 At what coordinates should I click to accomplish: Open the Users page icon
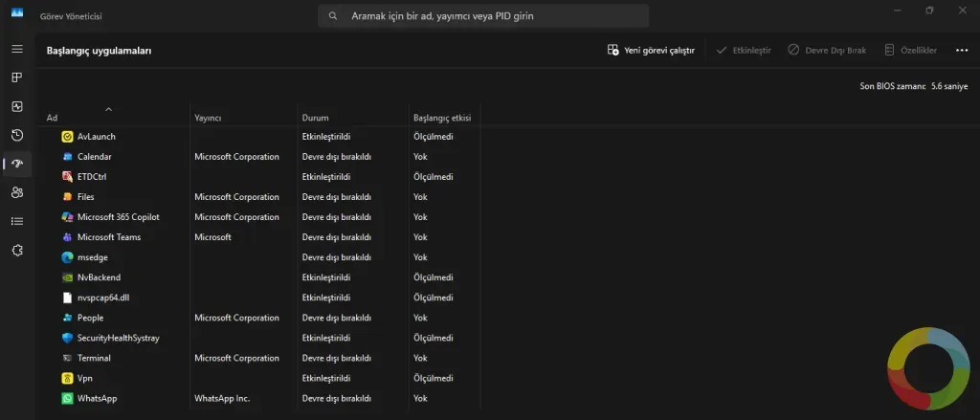coord(17,192)
